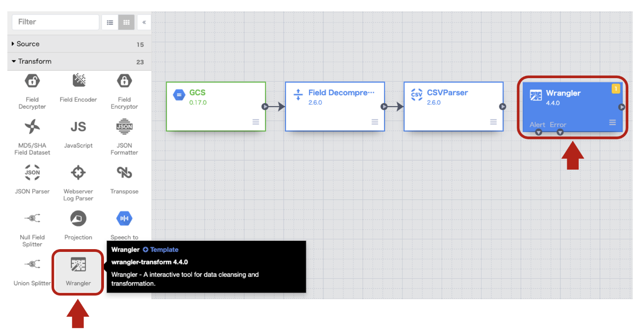Image resolution: width=644 pixels, height=336 pixels.
Task: Click the Source count badge 15
Action: (x=140, y=45)
